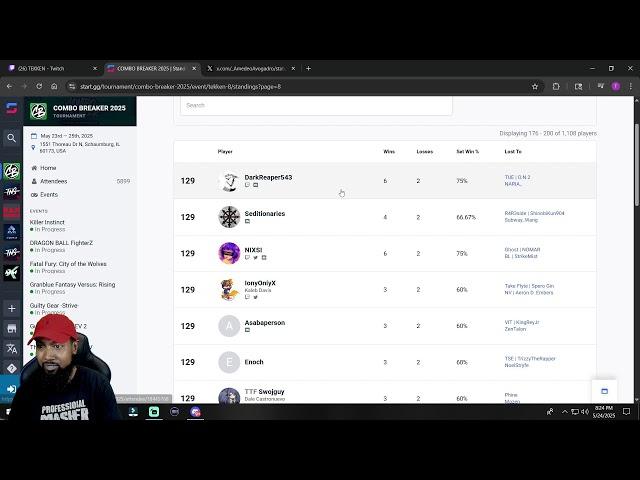This screenshot has width=640, height=480.
Task: Click Asabaperson's social icon
Action: [247, 330]
